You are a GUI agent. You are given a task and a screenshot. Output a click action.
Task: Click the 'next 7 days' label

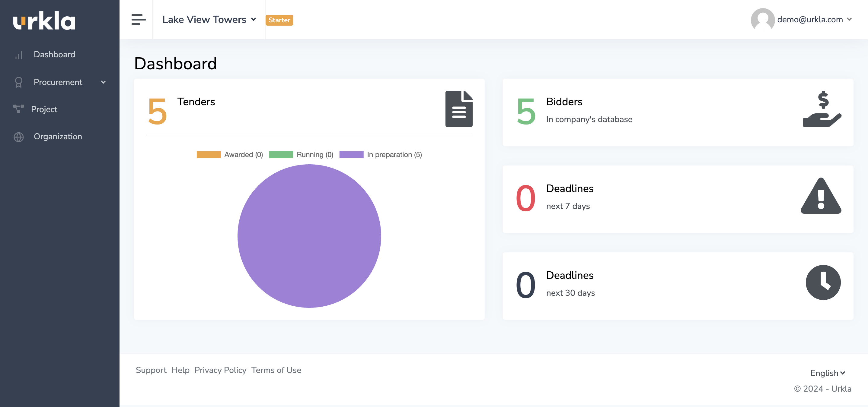click(x=568, y=206)
